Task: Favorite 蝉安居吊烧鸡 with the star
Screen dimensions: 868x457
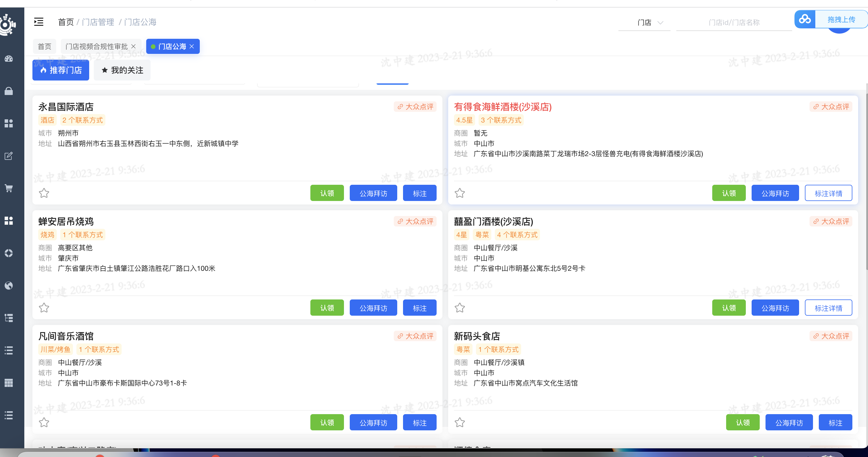Action: [44, 308]
